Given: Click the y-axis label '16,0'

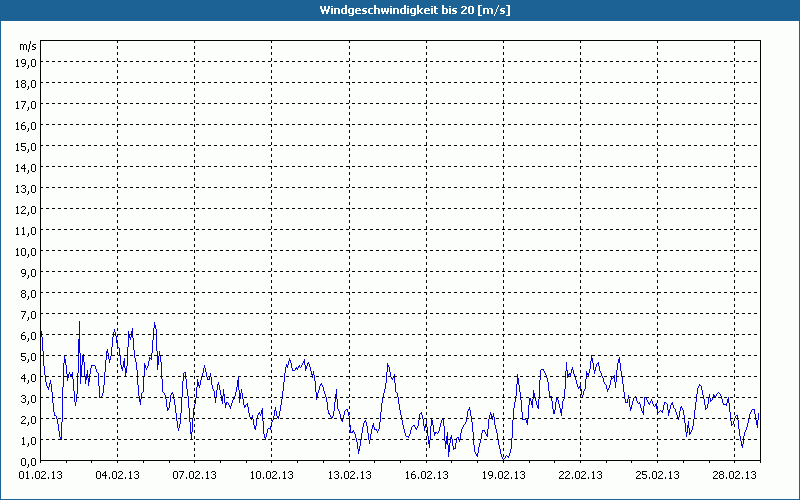Looking at the screenshot, I should point(28,126).
